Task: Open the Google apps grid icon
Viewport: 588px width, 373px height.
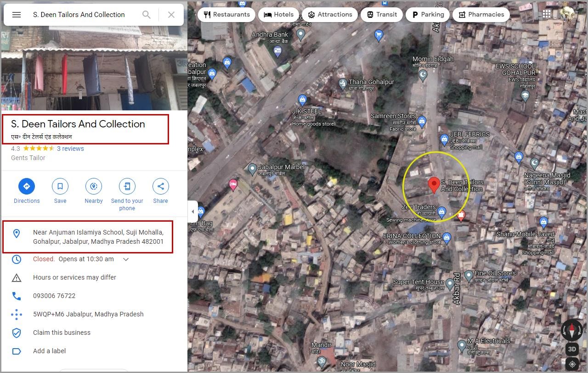Action: pos(547,14)
